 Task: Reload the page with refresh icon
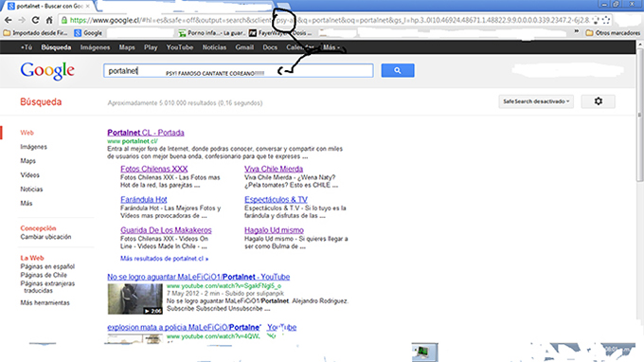tap(35, 20)
